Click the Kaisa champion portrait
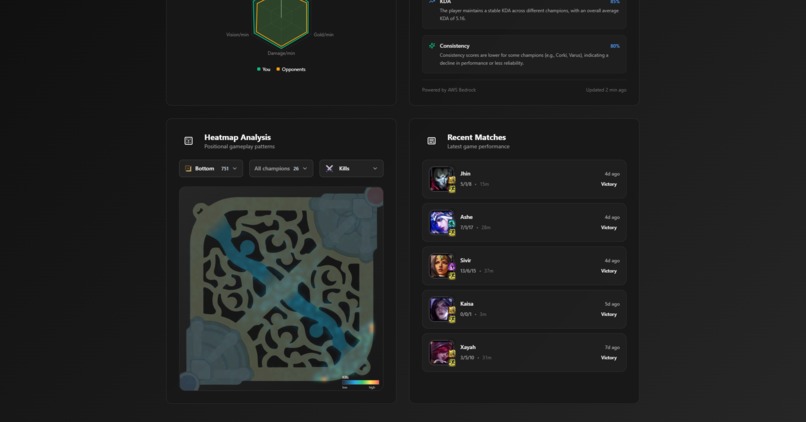 pyautogui.click(x=441, y=309)
